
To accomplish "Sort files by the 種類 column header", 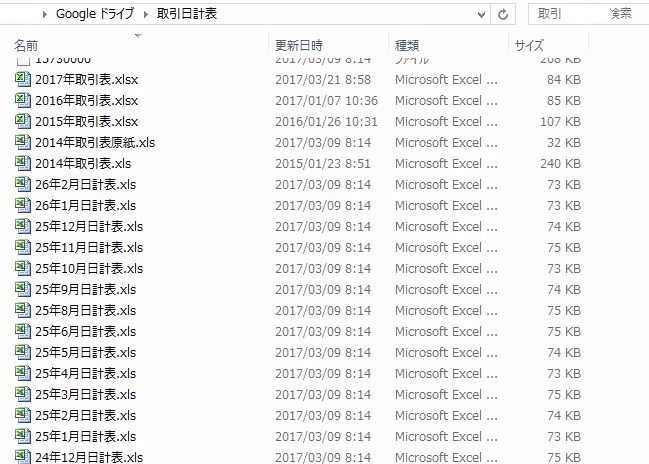I will 407,45.
